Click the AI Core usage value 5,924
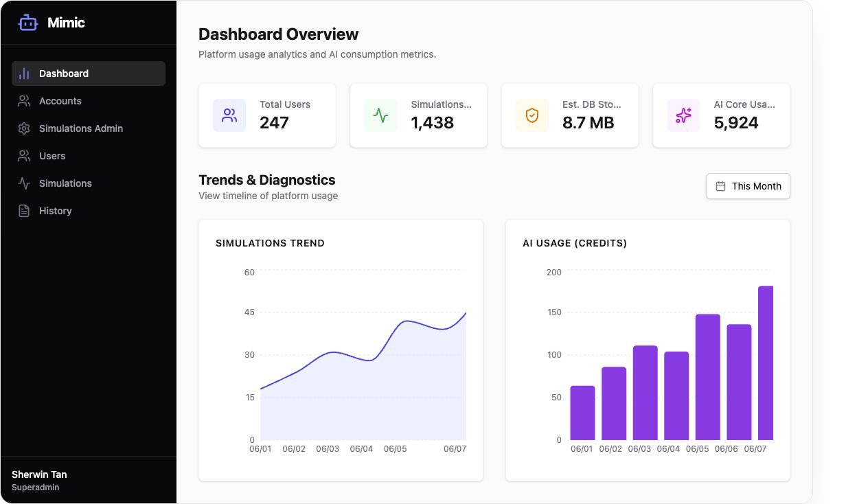The width and height of the screenshot is (846, 504). click(x=736, y=123)
